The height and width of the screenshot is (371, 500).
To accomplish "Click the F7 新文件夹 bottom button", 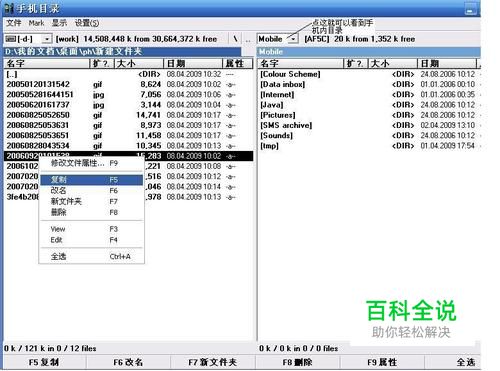I will point(213,362).
